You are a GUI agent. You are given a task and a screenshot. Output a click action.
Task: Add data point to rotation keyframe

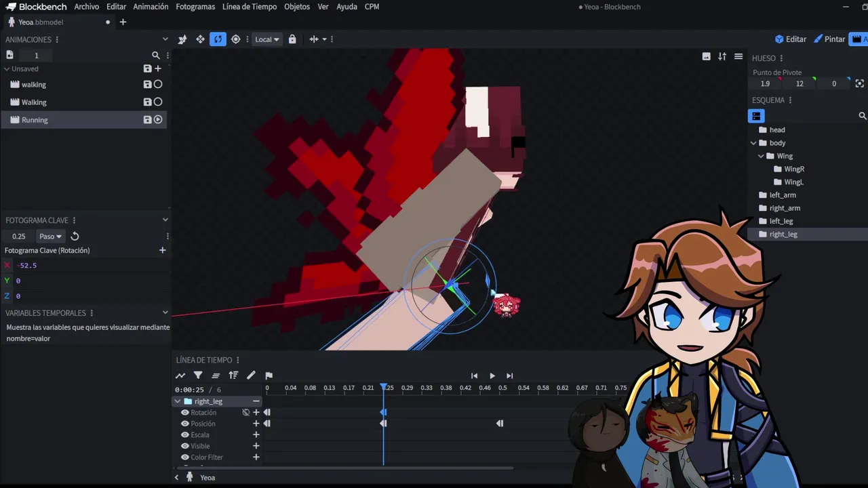click(162, 251)
